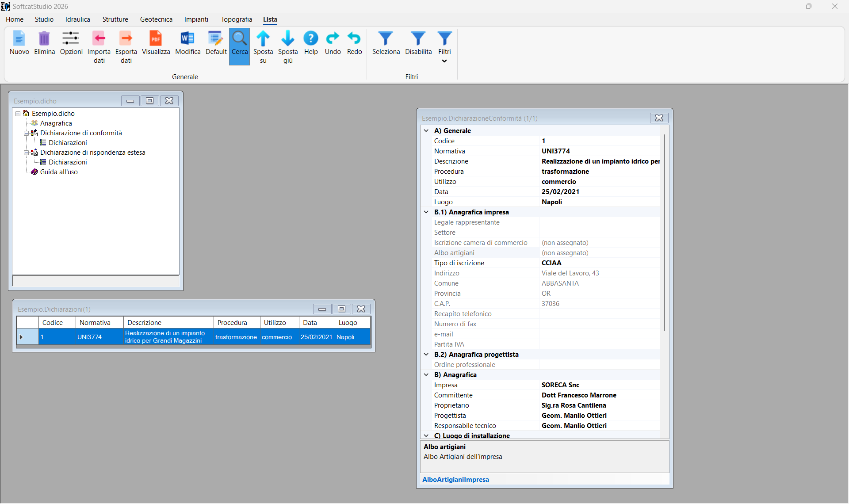Click Disabilita filter funnel icon
849x504 pixels.
pyautogui.click(x=418, y=38)
